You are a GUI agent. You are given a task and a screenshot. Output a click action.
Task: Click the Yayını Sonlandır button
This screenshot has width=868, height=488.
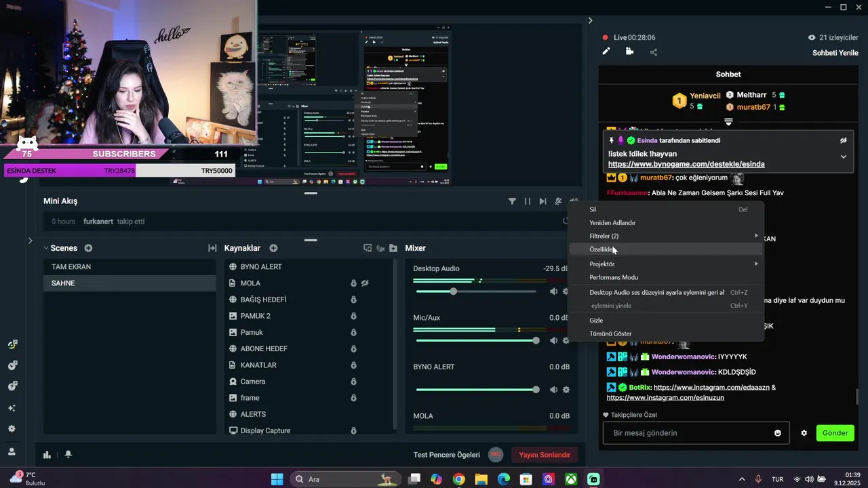click(x=545, y=455)
